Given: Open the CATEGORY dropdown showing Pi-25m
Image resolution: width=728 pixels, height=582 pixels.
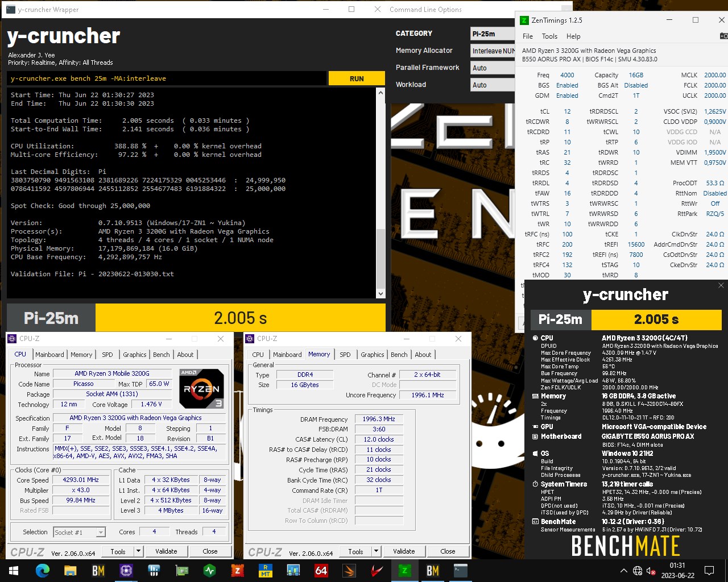Looking at the screenshot, I should pyautogui.click(x=493, y=34).
